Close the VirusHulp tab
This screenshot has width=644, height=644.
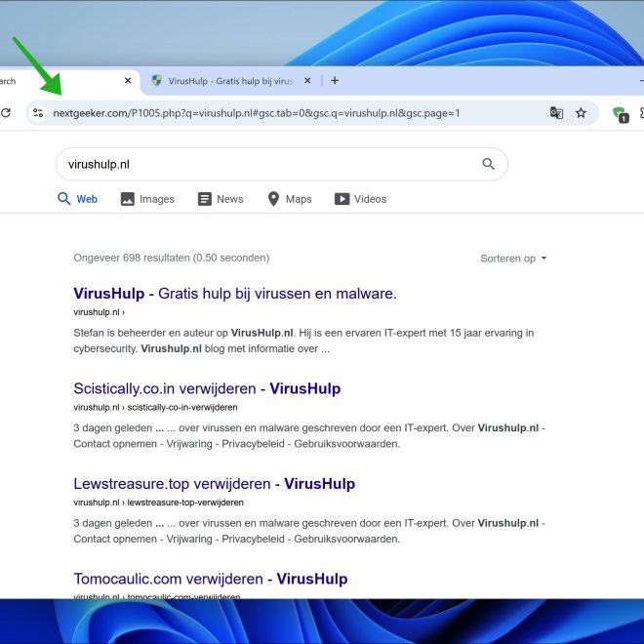point(307,80)
